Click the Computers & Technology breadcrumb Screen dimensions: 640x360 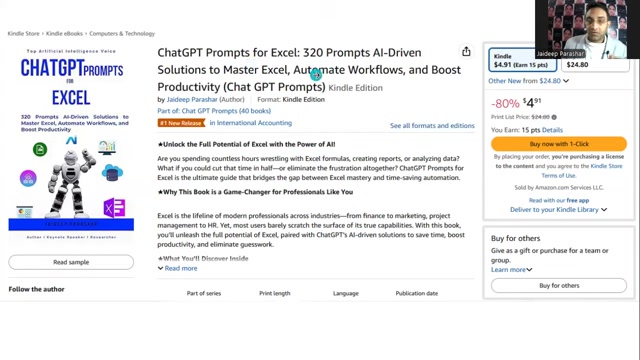coord(122,33)
